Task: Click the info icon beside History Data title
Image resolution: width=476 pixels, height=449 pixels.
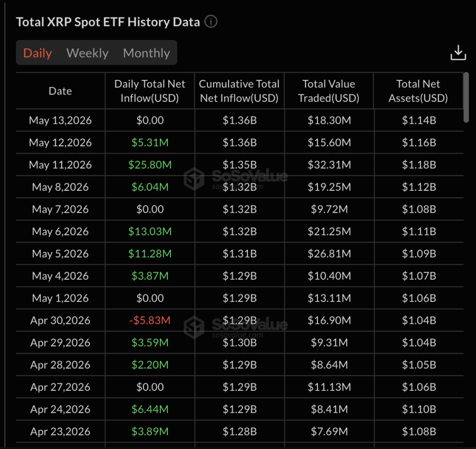Action: click(211, 21)
